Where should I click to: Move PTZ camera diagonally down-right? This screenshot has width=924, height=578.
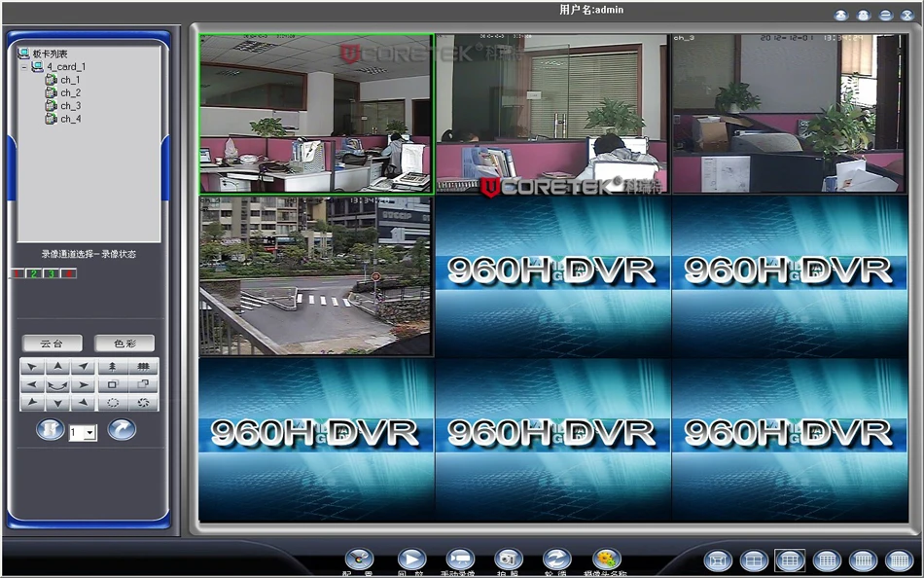(x=83, y=404)
